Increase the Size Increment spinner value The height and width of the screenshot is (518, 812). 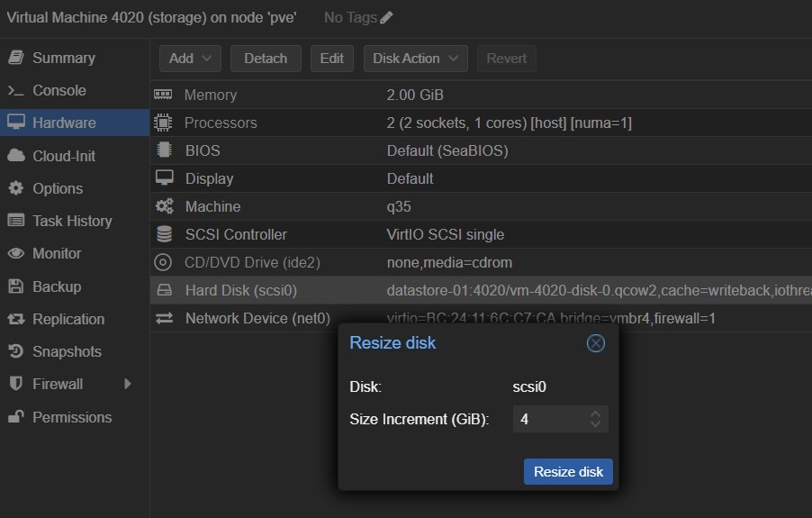click(x=595, y=414)
